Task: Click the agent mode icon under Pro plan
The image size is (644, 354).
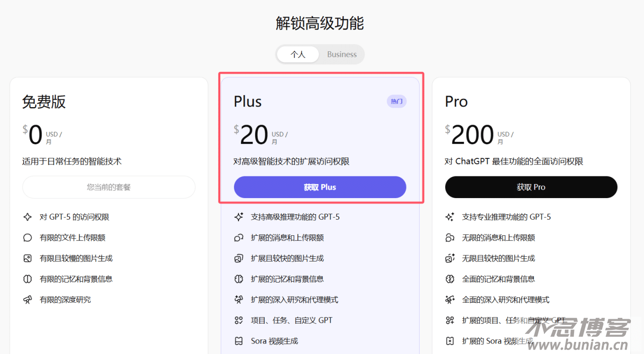Action: [450, 299]
